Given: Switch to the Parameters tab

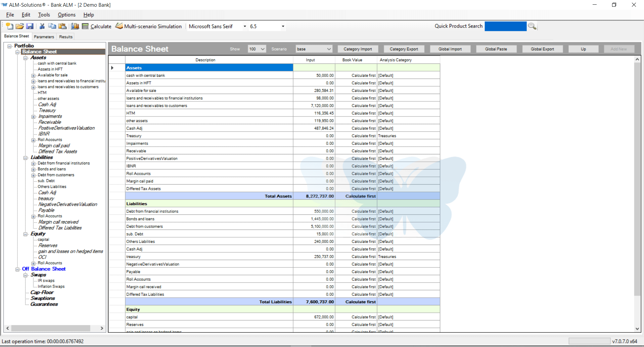Looking at the screenshot, I should (x=44, y=37).
